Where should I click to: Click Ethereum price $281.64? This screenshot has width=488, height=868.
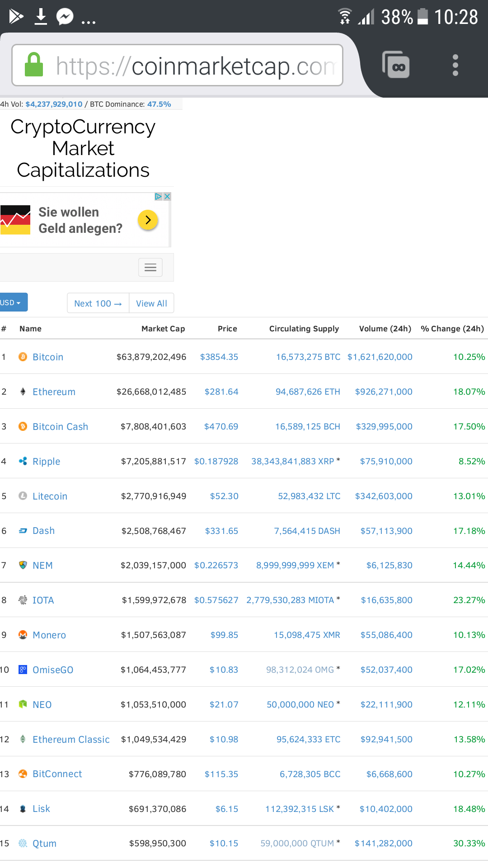click(221, 392)
